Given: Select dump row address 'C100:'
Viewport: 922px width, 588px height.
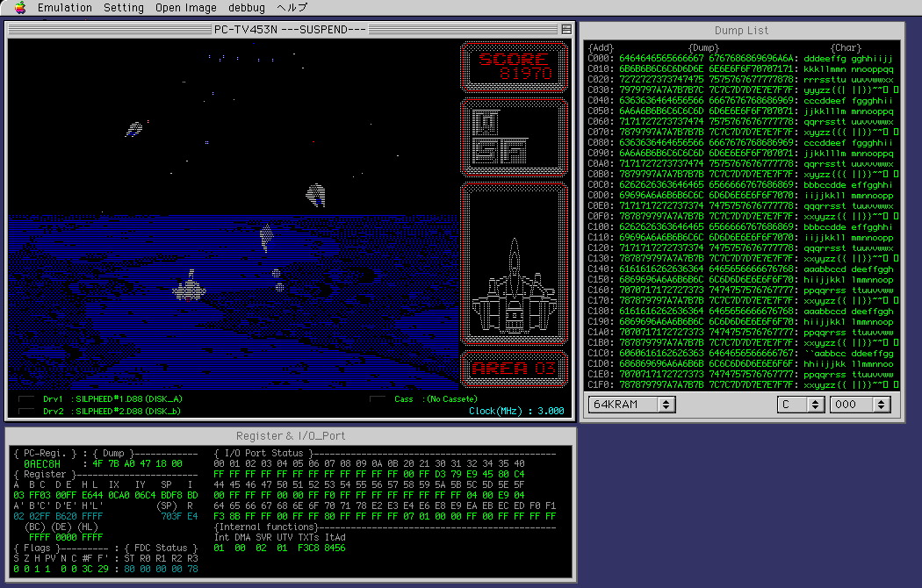Looking at the screenshot, I should point(601,226).
